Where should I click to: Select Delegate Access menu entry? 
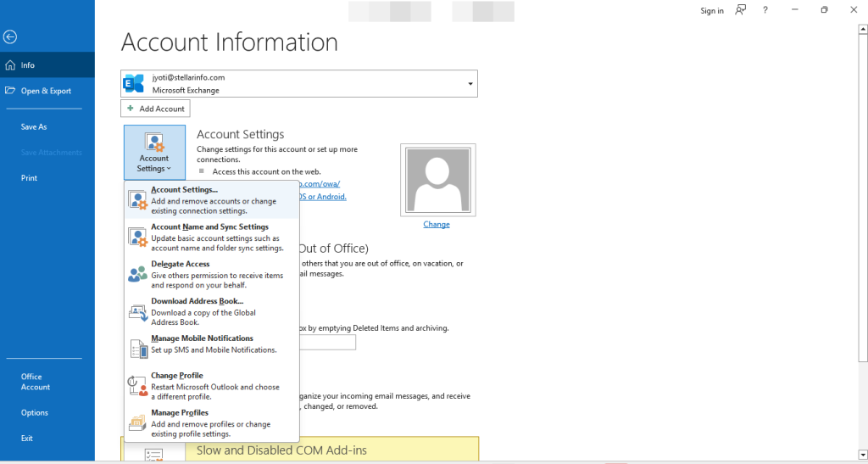[x=212, y=274]
